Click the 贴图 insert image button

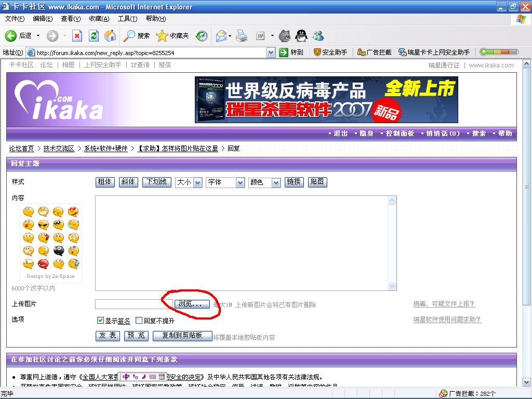[x=317, y=182]
